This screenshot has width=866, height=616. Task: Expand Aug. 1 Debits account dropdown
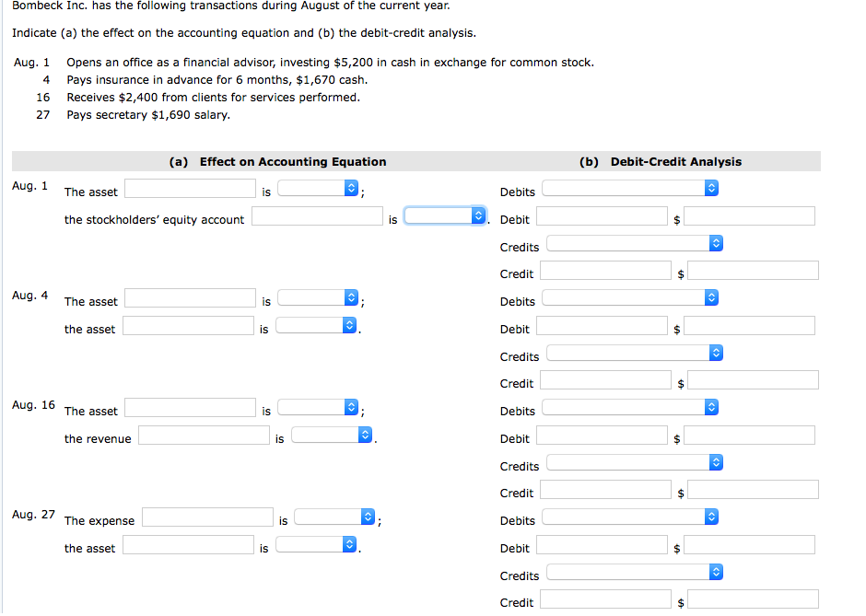[629, 189]
